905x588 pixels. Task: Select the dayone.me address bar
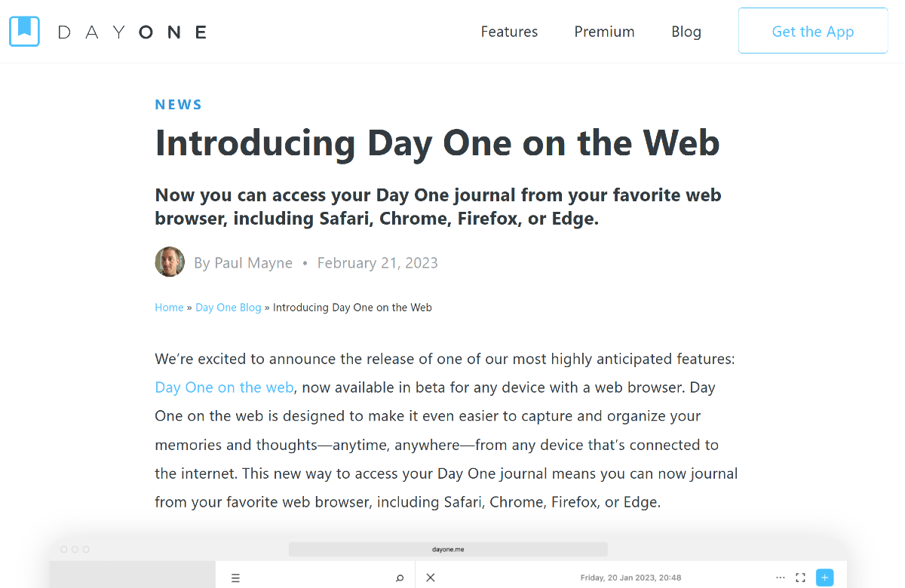[x=448, y=549]
